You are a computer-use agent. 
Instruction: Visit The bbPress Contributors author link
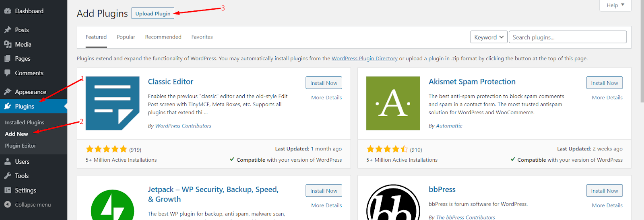[x=466, y=217]
